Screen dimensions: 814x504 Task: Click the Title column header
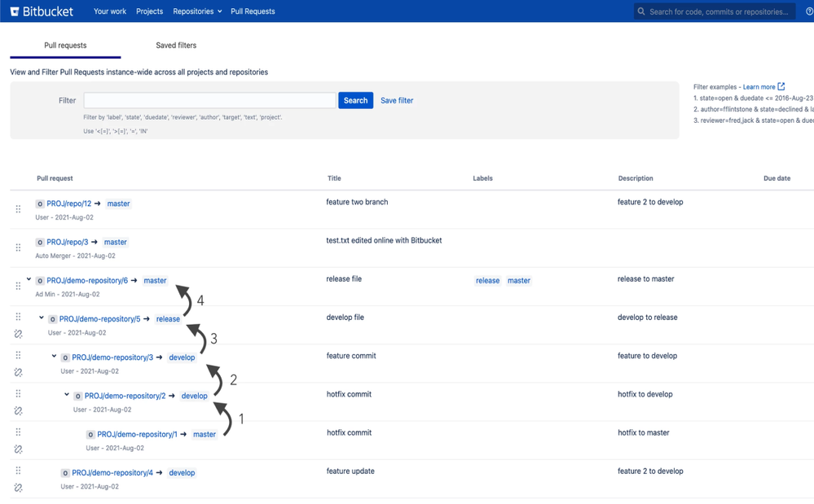334,178
